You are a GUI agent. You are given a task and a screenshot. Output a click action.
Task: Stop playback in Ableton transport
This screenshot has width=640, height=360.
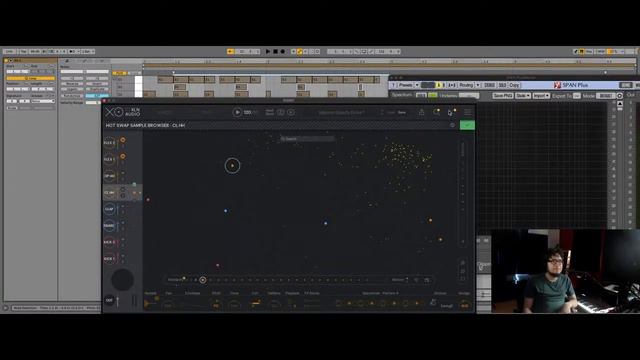(x=276, y=51)
